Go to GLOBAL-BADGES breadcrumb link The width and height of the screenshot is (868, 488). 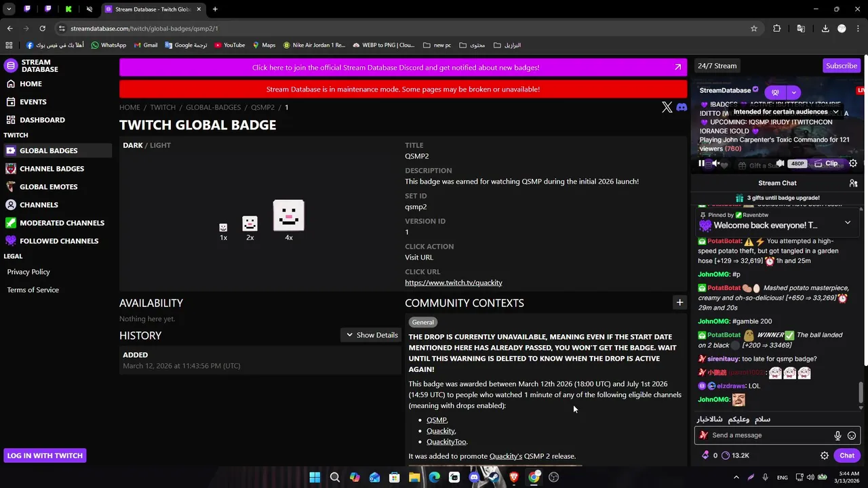213,107
